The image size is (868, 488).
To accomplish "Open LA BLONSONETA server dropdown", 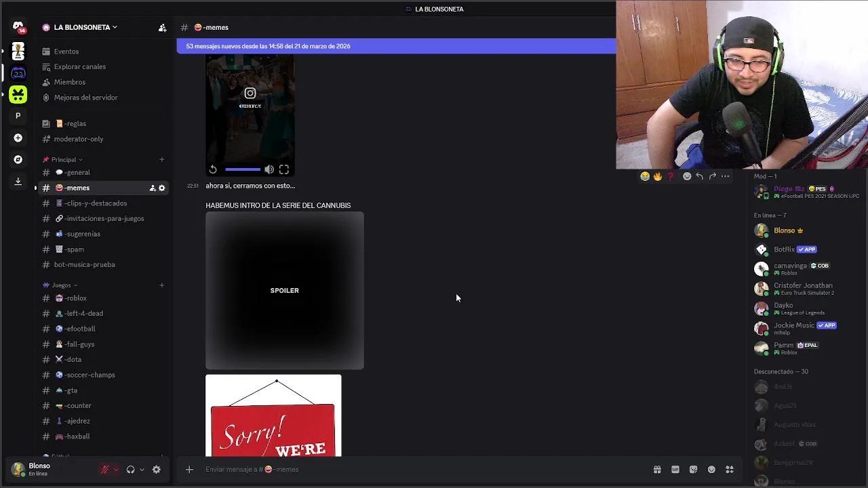I will (x=85, y=28).
